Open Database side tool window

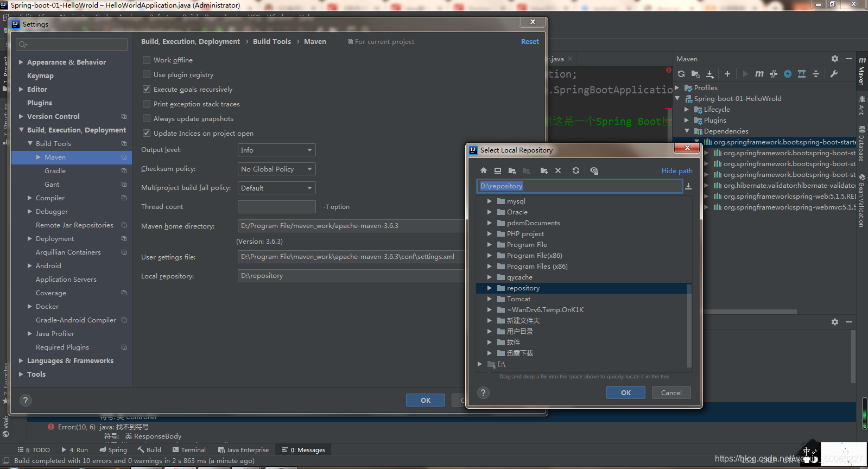tap(862, 144)
